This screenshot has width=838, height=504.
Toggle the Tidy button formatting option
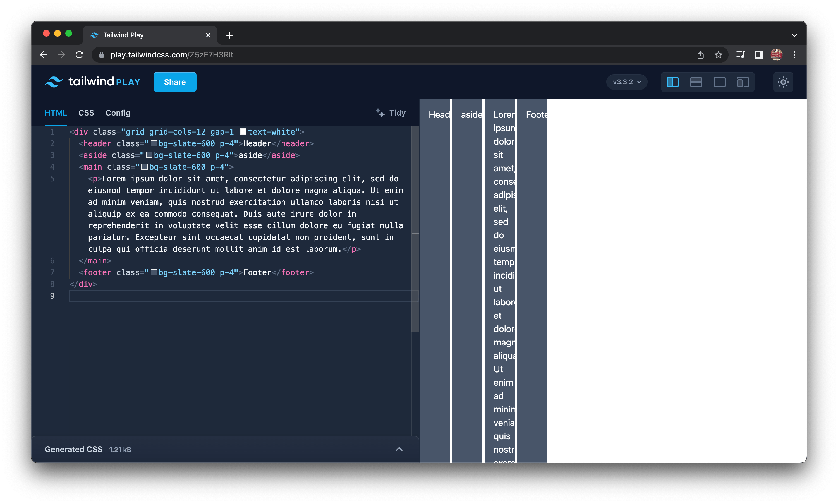pos(390,112)
